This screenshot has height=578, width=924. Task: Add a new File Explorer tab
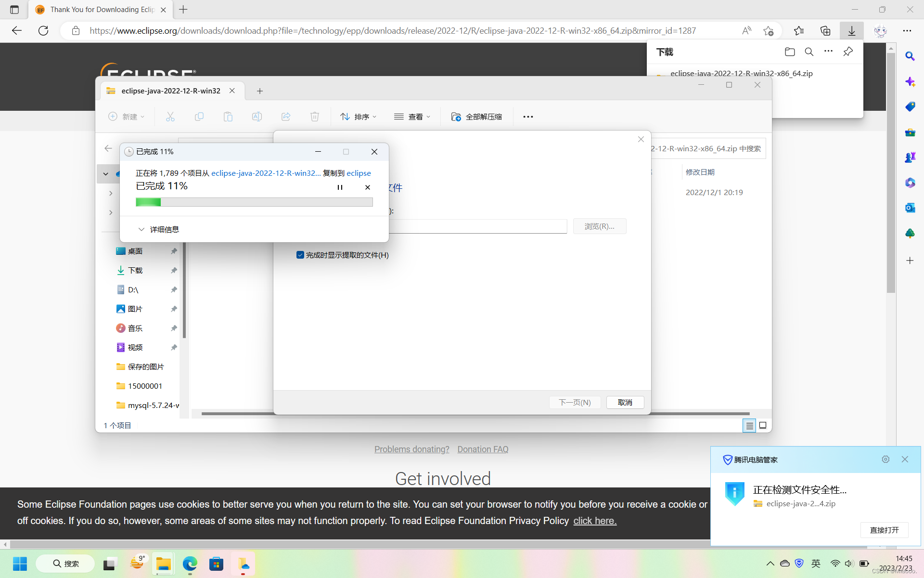(x=260, y=91)
